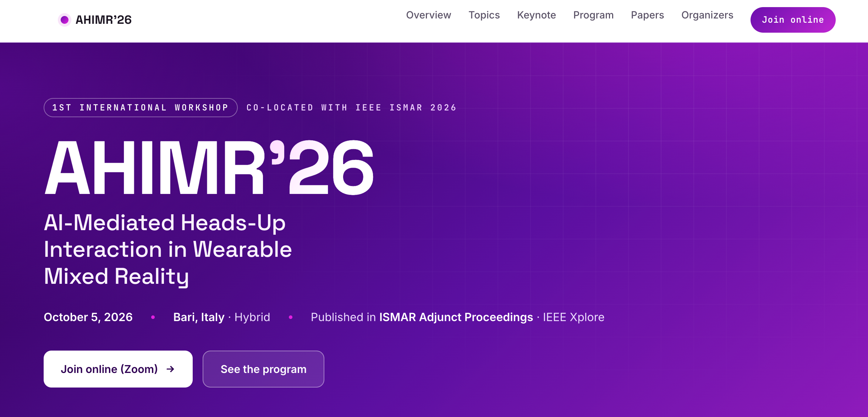Click the Join online header button

(793, 20)
